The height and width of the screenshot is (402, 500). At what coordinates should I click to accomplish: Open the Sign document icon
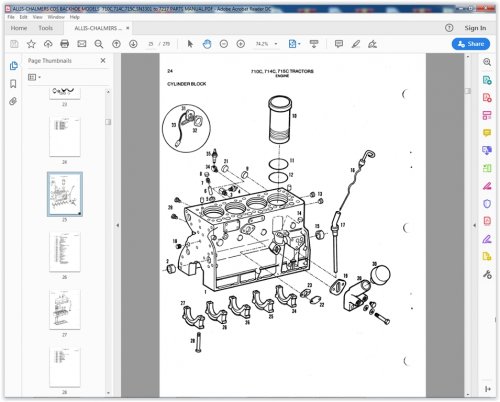click(x=372, y=44)
